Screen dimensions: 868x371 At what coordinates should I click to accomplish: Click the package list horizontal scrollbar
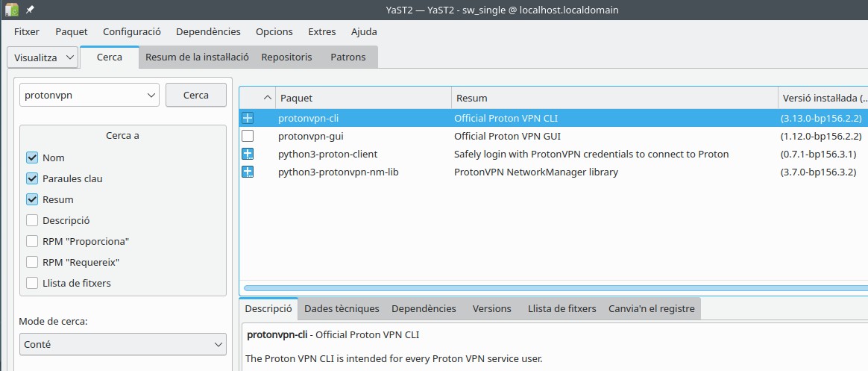coord(556,288)
